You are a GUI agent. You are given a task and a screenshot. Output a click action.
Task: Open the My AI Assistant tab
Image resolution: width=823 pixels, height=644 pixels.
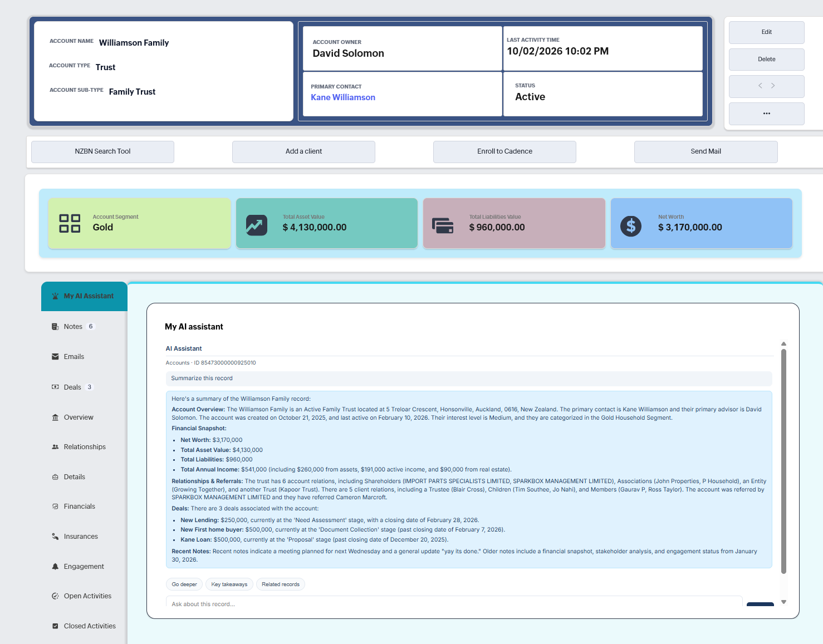(84, 296)
